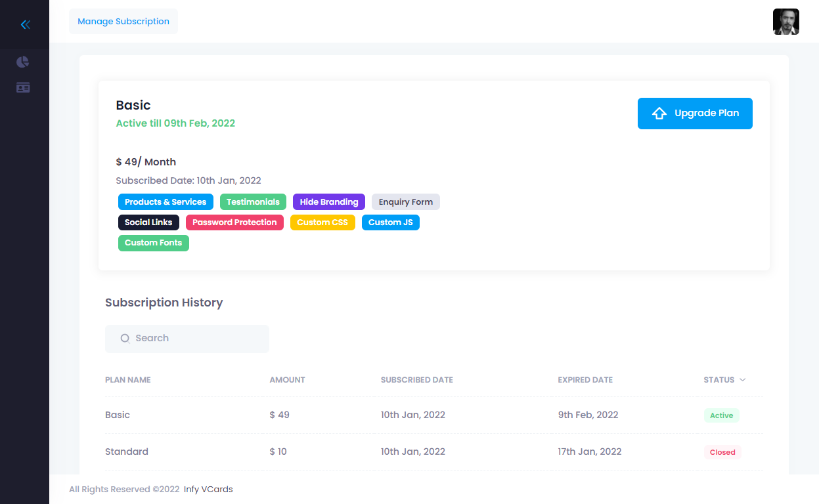Sort by Plan Name column header
The width and height of the screenshot is (819, 504).
pos(128,380)
